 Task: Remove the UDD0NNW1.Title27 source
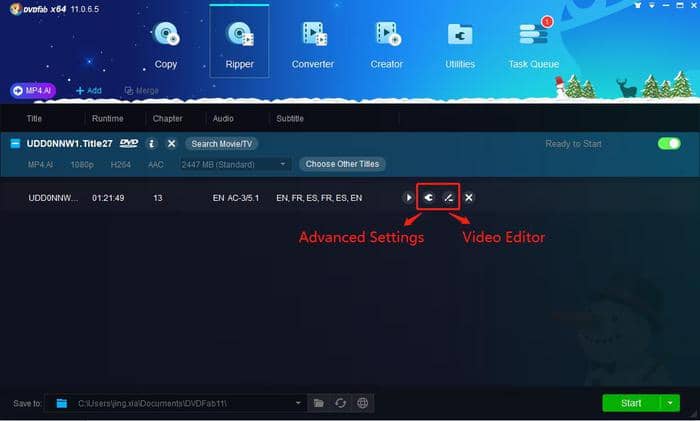[171, 144]
